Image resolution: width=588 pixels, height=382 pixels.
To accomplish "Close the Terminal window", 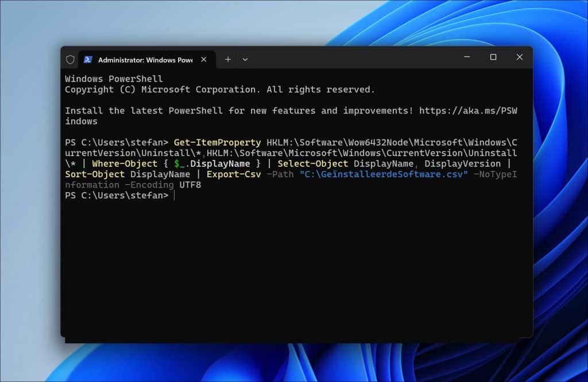I will coord(519,57).
